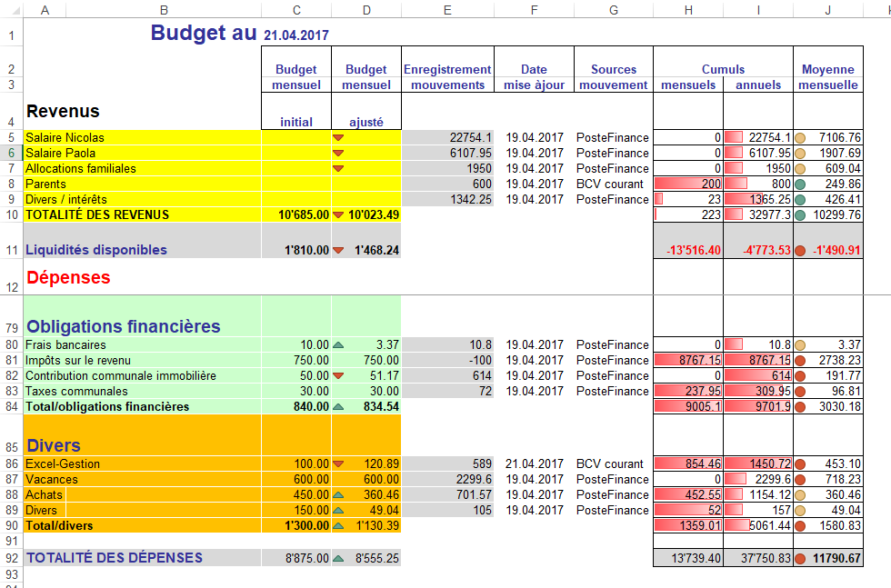Click the green circle beside 426.41
The width and height of the screenshot is (891, 588).
pos(800,199)
